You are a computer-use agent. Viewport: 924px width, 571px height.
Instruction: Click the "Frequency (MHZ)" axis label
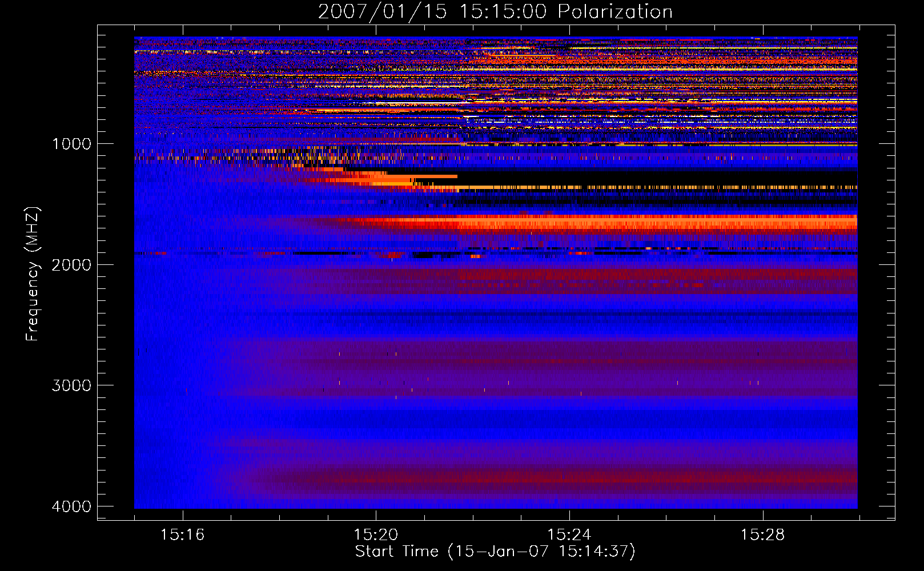pos(33,274)
